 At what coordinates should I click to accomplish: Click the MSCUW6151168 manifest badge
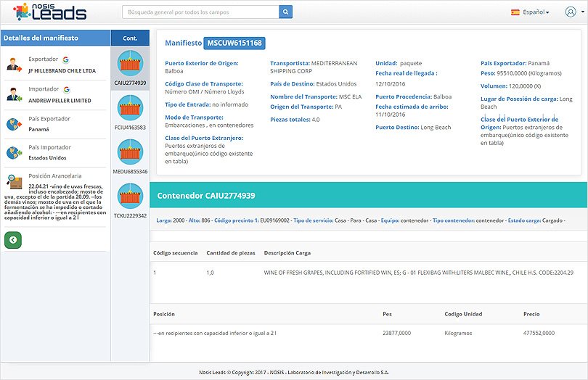click(x=234, y=43)
